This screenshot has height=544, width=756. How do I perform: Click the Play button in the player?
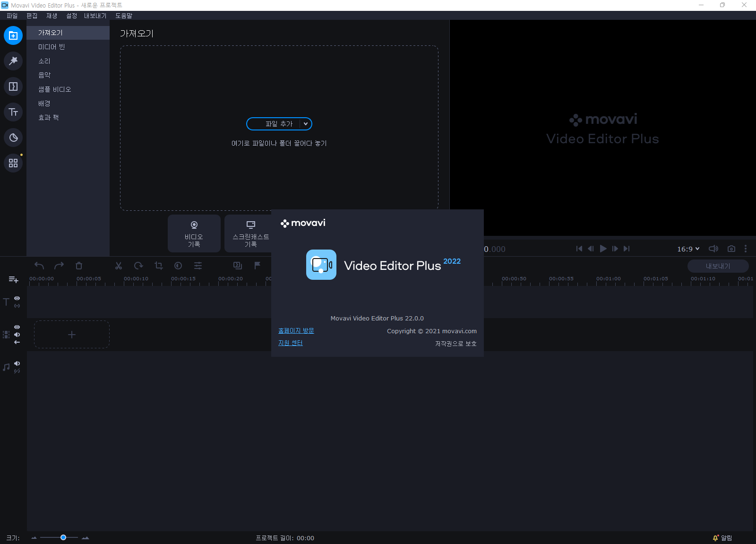[x=603, y=249]
